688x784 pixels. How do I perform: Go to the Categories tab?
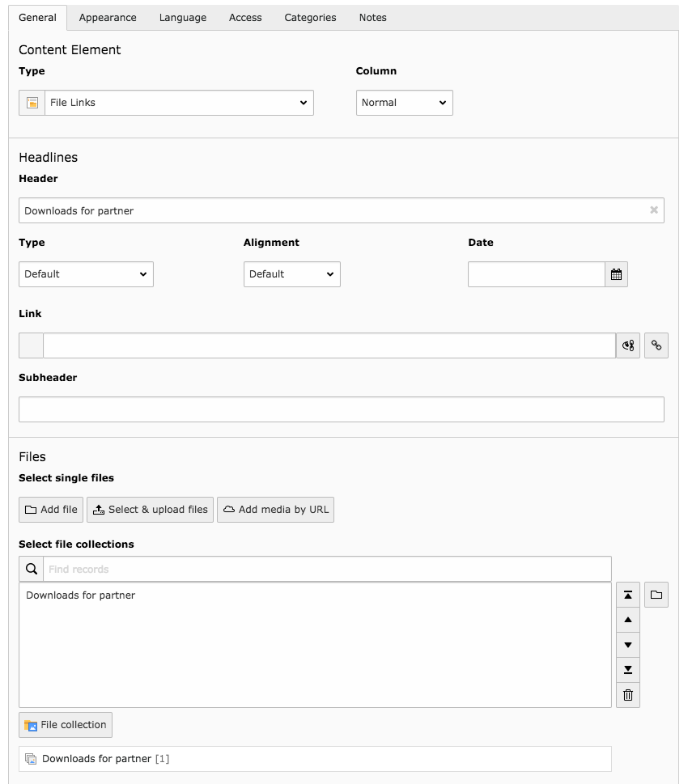point(310,18)
